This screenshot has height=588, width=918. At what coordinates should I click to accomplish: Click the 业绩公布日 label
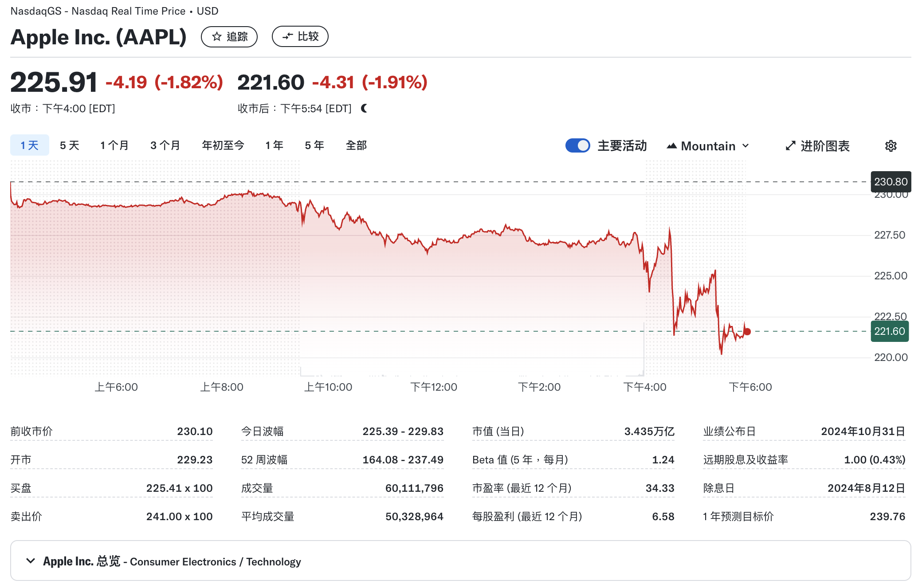coord(730,431)
